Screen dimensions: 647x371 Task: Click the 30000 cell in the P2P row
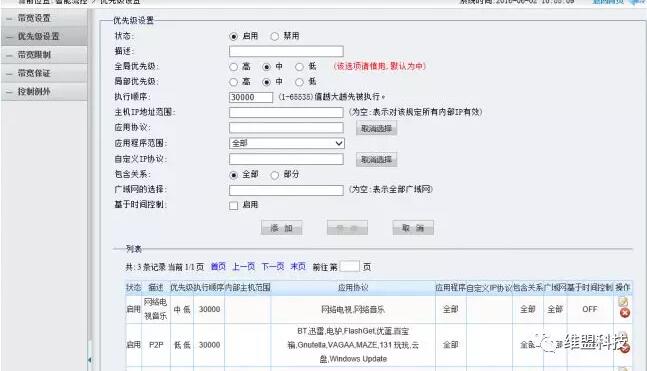pos(209,345)
